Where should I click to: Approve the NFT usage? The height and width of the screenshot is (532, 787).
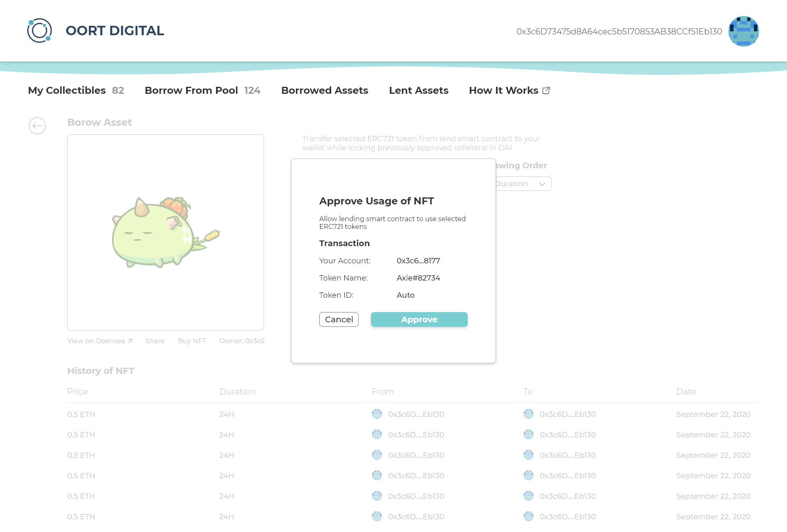[419, 319]
